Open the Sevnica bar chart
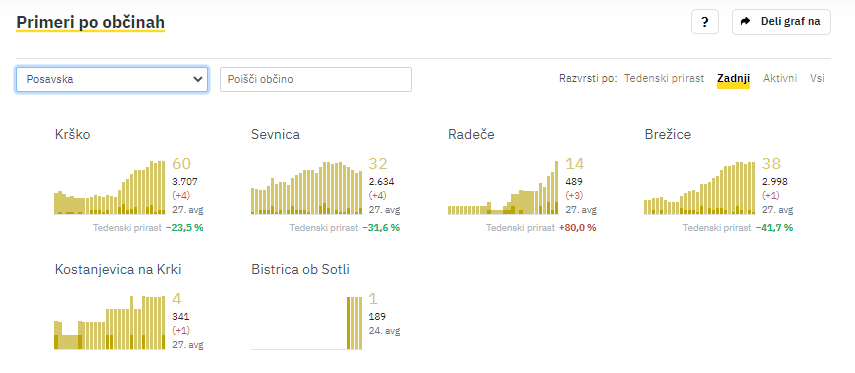This screenshot has height=373, width=855. (x=306, y=188)
